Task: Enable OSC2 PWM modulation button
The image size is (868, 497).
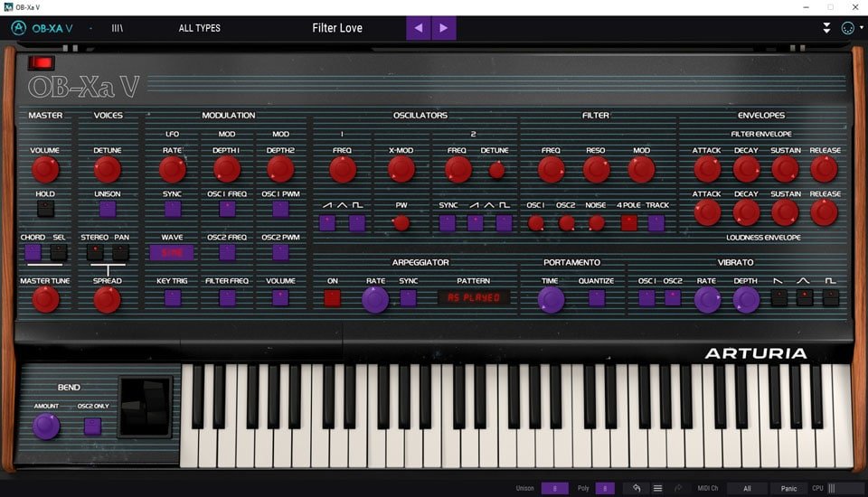Action: point(280,252)
